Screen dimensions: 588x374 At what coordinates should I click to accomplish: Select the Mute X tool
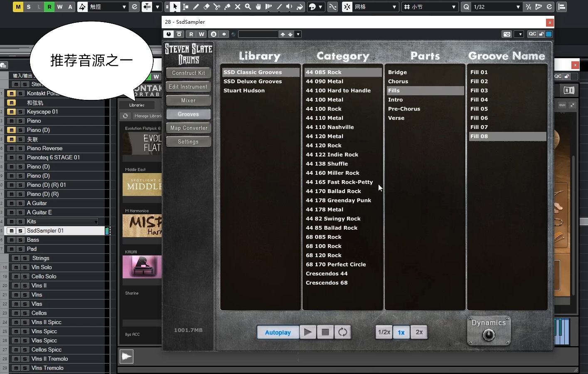(x=237, y=7)
